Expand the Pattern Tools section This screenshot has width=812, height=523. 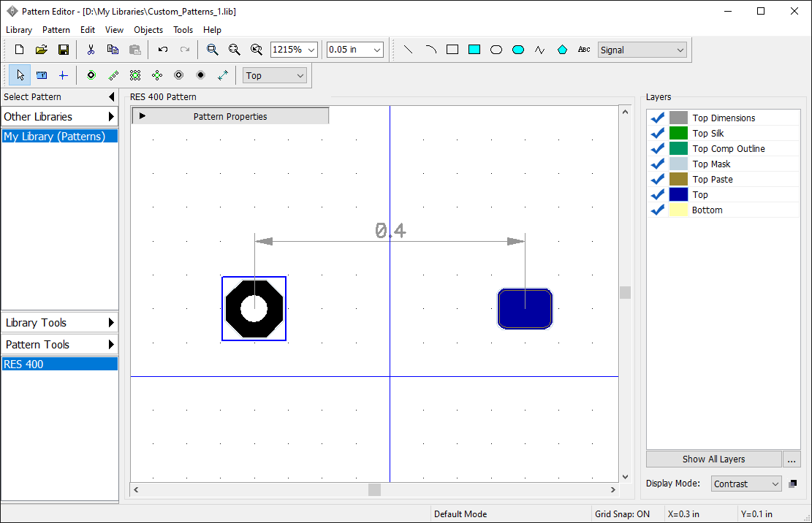tap(59, 345)
